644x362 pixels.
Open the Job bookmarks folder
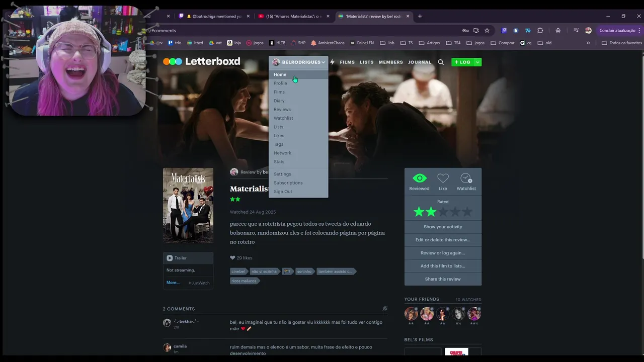coord(387,43)
